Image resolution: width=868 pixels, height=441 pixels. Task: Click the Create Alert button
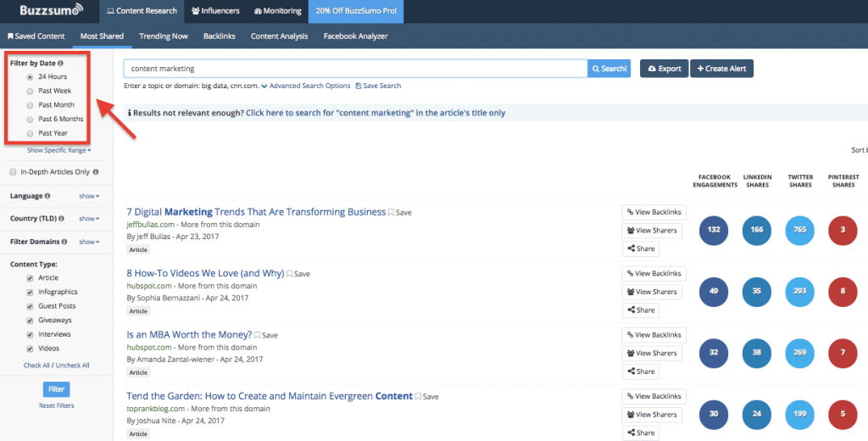721,69
